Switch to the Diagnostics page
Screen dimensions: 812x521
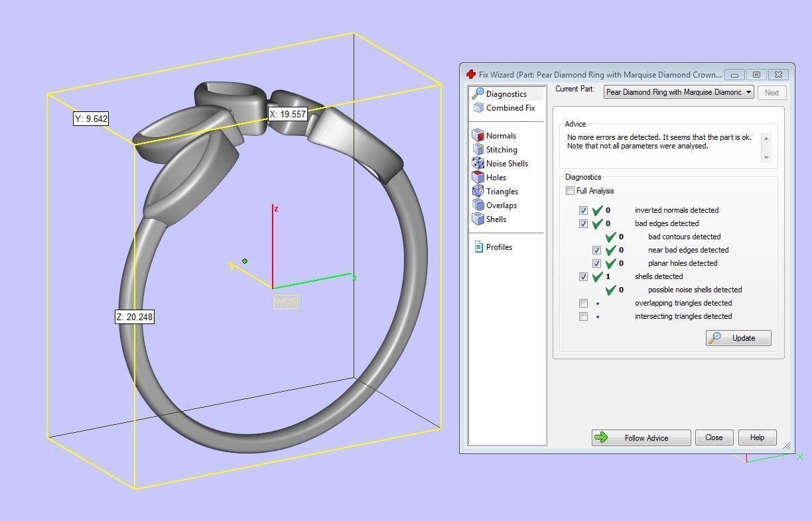pos(506,94)
